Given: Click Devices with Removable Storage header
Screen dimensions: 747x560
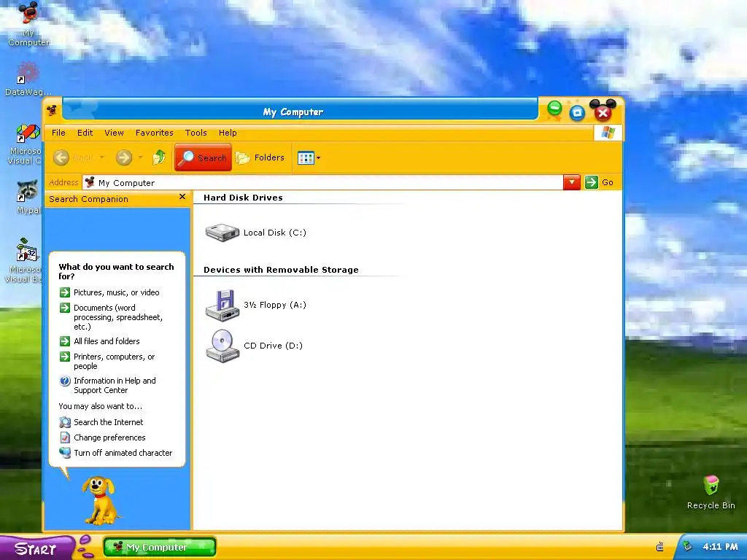Looking at the screenshot, I should 281,270.
